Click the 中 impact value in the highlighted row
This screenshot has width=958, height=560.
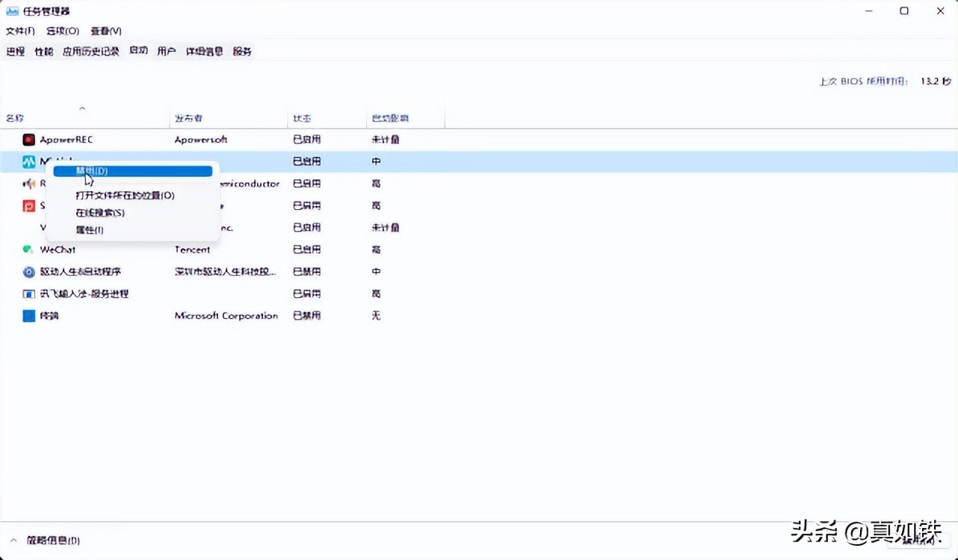[x=376, y=161]
